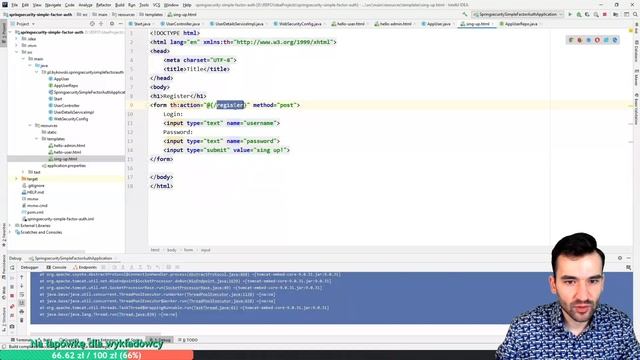This screenshot has width=640, height=360.
Task: Toggle scroll to end in console
Action: (22, 303)
